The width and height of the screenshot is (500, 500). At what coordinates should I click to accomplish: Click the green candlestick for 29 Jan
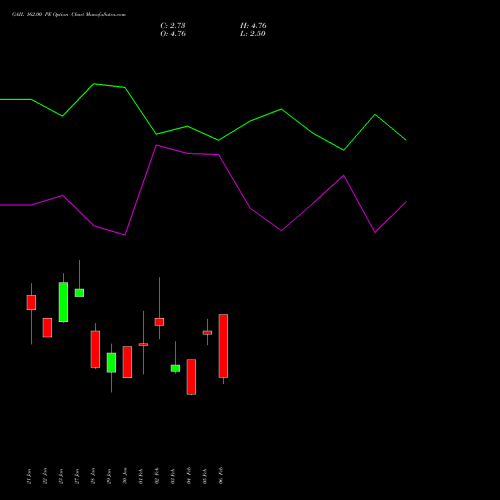click(x=111, y=363)
